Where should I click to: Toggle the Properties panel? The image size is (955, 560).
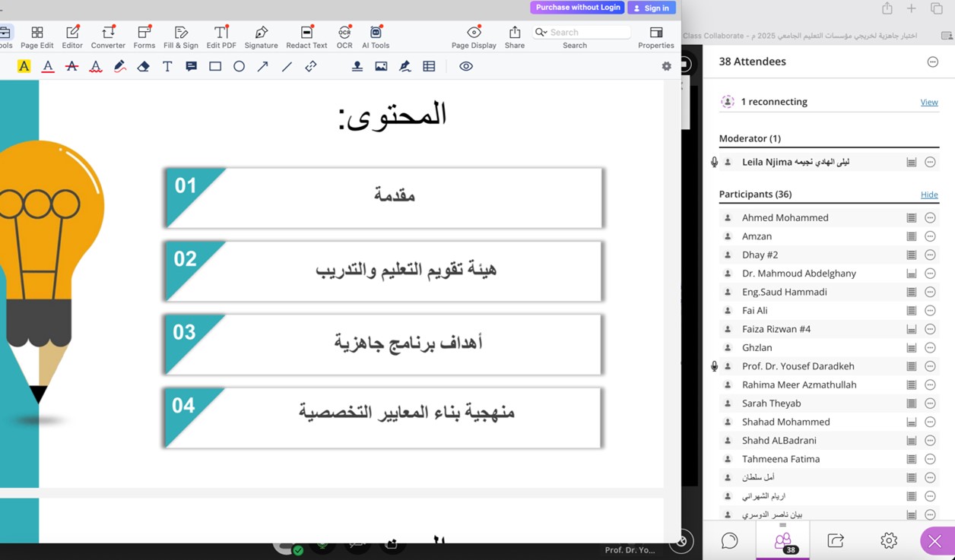click(x=656, y=36)
